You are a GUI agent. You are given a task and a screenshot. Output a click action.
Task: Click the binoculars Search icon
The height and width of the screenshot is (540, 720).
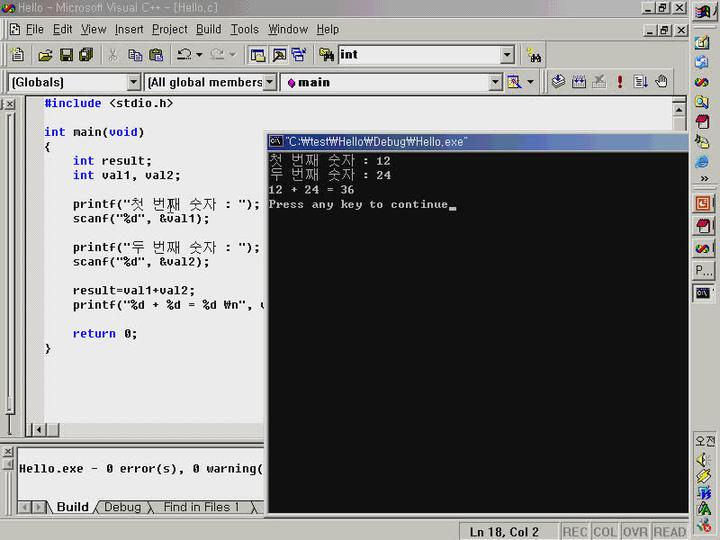click(x=534, y=56)
